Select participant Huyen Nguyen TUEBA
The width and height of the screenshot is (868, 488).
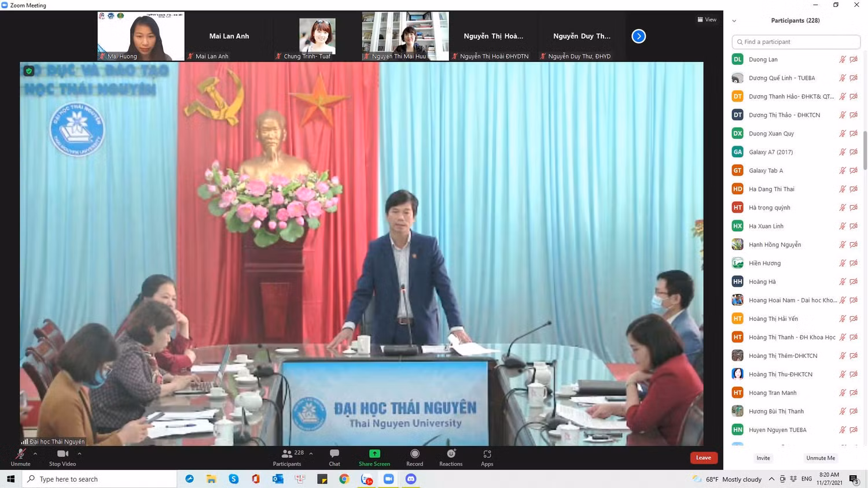796,430
